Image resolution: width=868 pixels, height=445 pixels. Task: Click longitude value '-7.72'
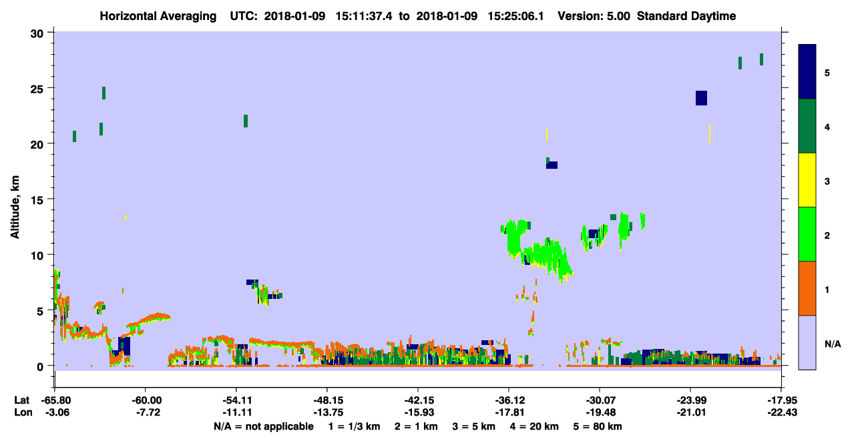pyautogui.click(x=147, y=412)
